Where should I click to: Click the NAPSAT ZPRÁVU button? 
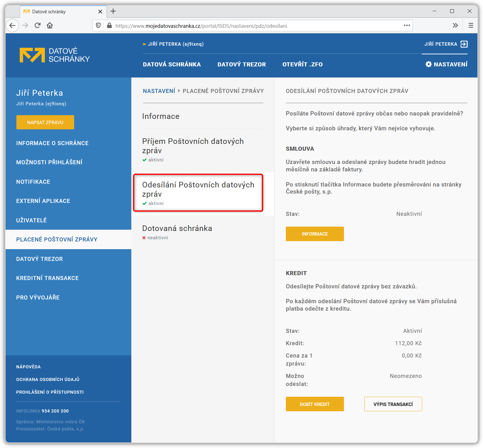click(x=45, y=122)
